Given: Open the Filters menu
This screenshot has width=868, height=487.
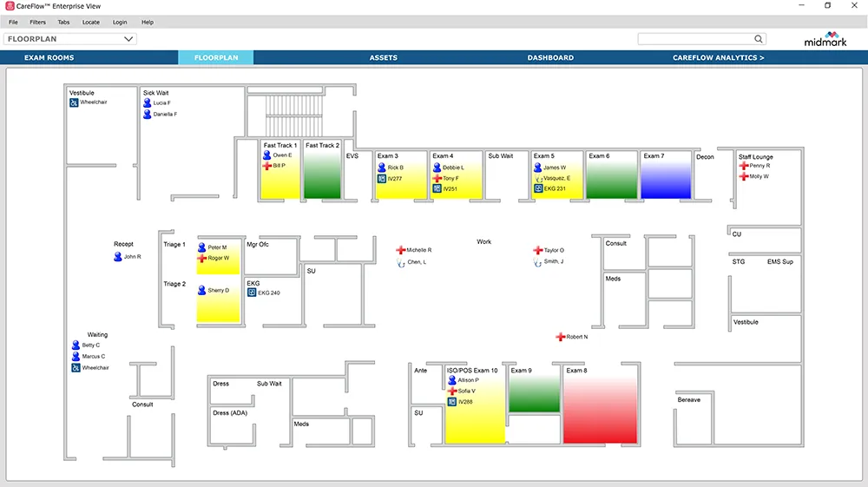Looking at the screenshot, I should pos(37,22).
